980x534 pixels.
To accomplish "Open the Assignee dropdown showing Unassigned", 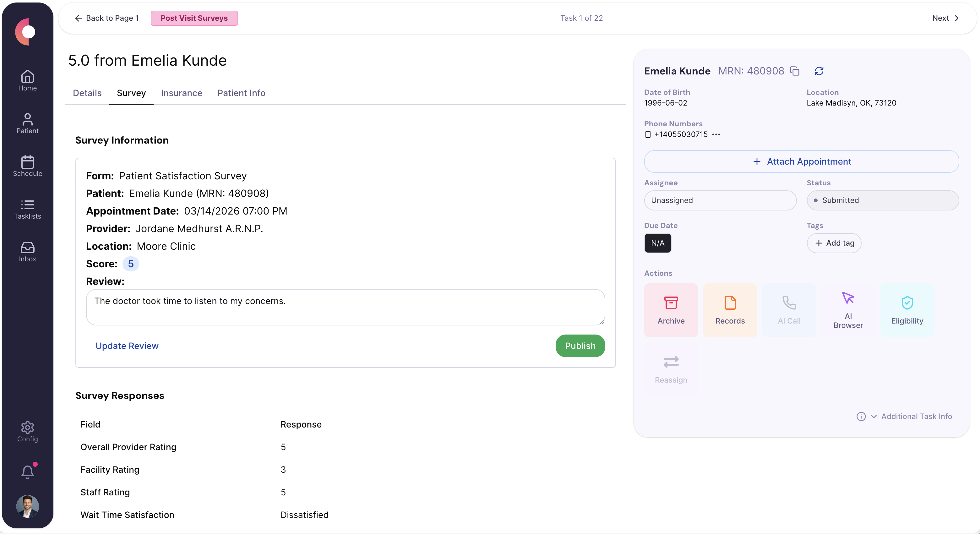I will click(x=720, y=200).
